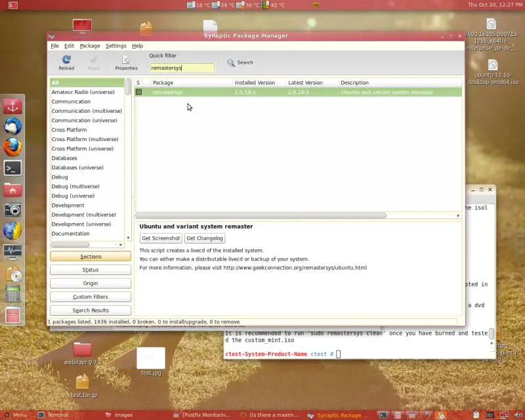Open the globe browser icon in dock

tap(12, 230)
